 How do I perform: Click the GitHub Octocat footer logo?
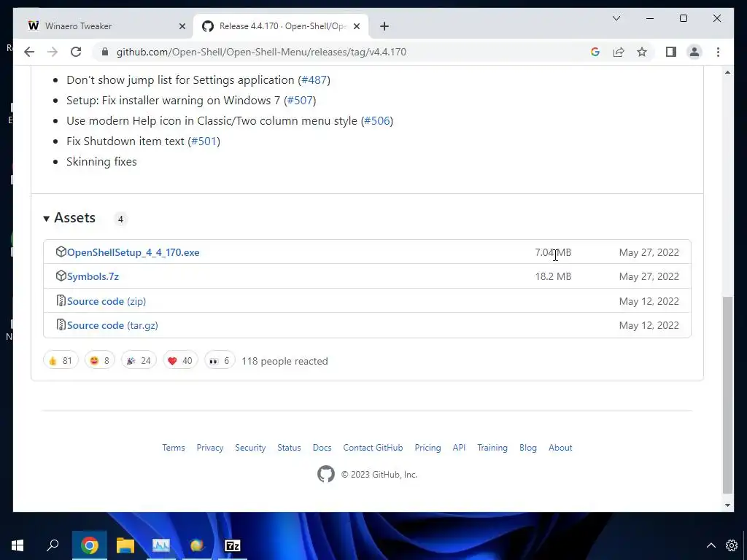[326, 474]
